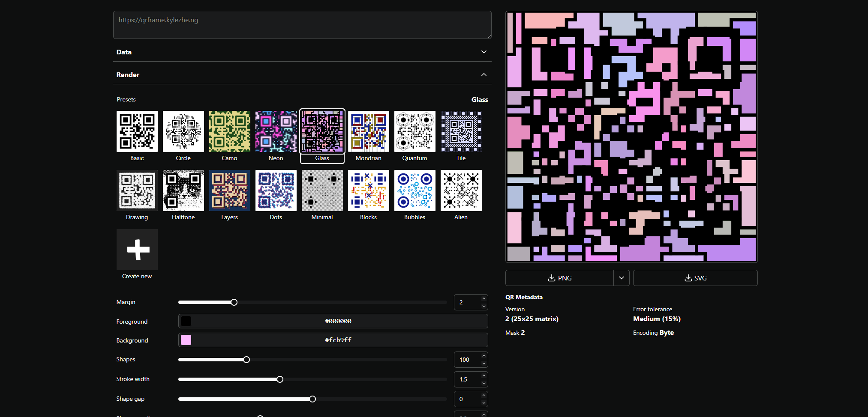
Task: Edit the Foreground hex value #000000
Action: (338, 321)
